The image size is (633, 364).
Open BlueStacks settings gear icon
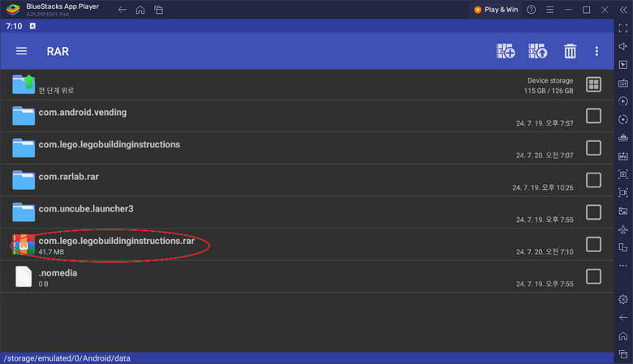tap(623, 299)
